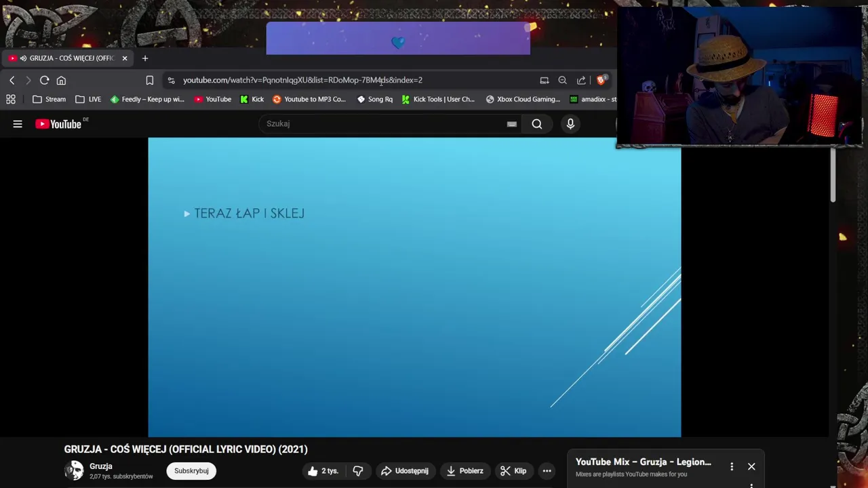Image resolution: width=868 pixels, height=488 pixels.
Task: Click the video title GRUZJA - COŚ WIĘCEJ
Action: pos(186,449)
